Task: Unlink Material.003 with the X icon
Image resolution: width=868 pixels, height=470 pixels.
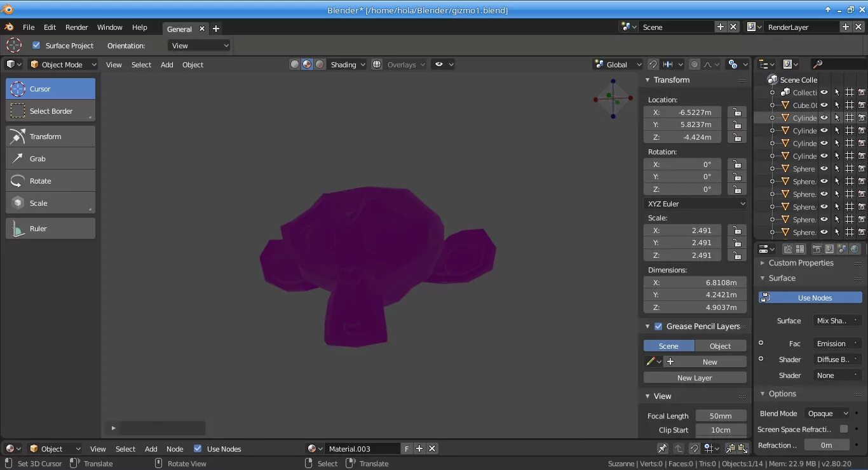Action: point(432,448)
